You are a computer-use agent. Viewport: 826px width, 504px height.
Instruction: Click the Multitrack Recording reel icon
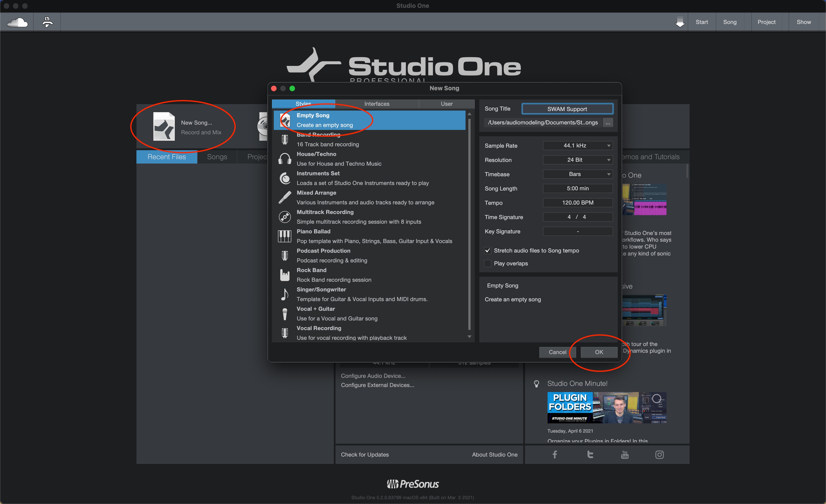coord(285,217)
